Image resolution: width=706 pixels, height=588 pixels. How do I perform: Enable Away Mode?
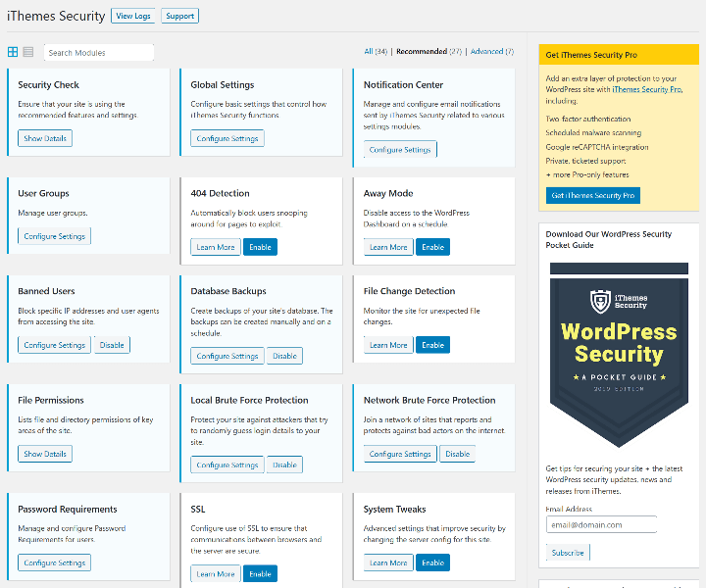432,247
